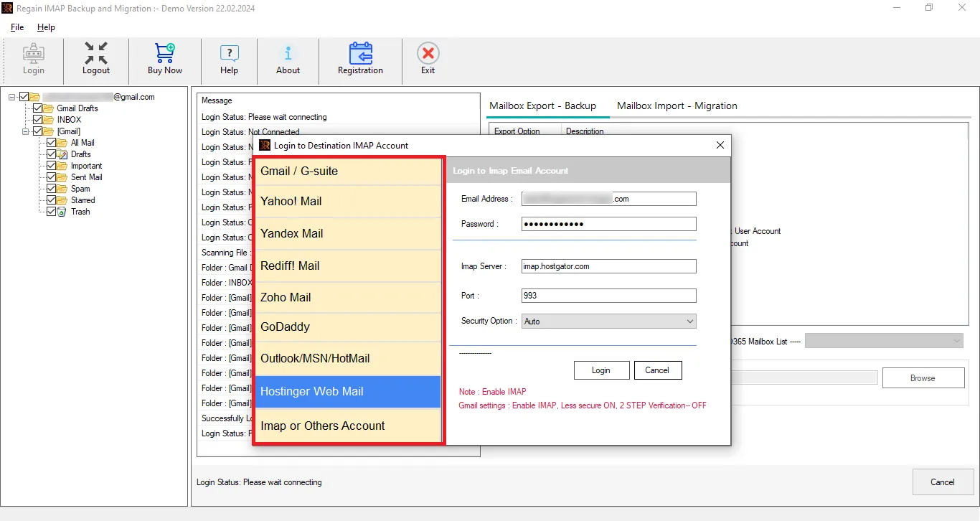Collapse the [Gmail] folder node
980x521 pixels.
[x=26, y=131]
